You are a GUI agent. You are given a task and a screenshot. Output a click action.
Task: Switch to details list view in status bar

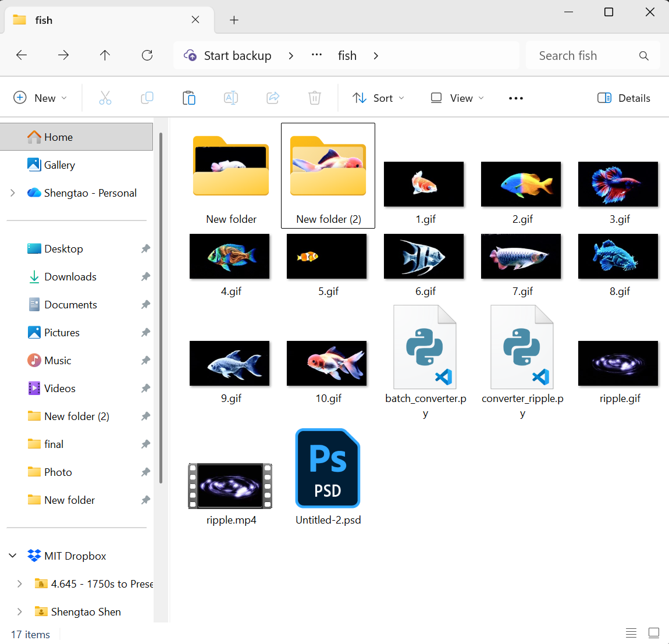click(631, 633)
